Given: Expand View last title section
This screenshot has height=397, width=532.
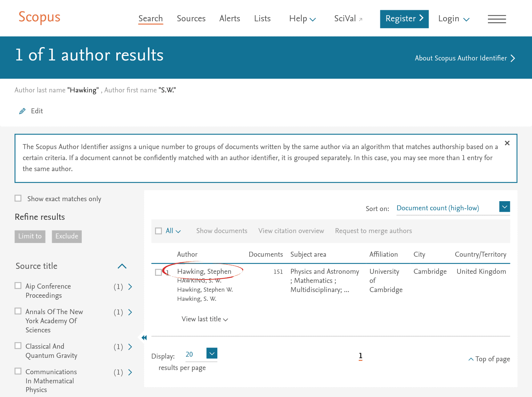Looking at the screenshot, I should click(204, 319).
